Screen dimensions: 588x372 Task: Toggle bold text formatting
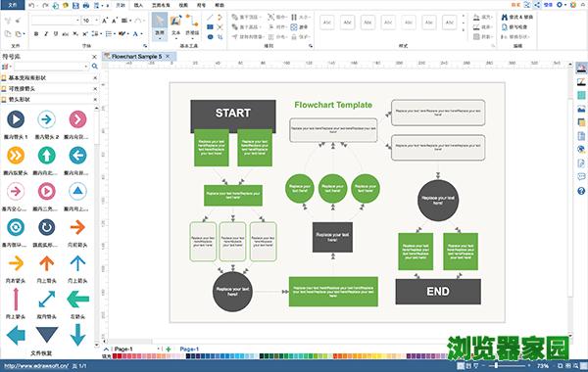(x=36, y=33)
